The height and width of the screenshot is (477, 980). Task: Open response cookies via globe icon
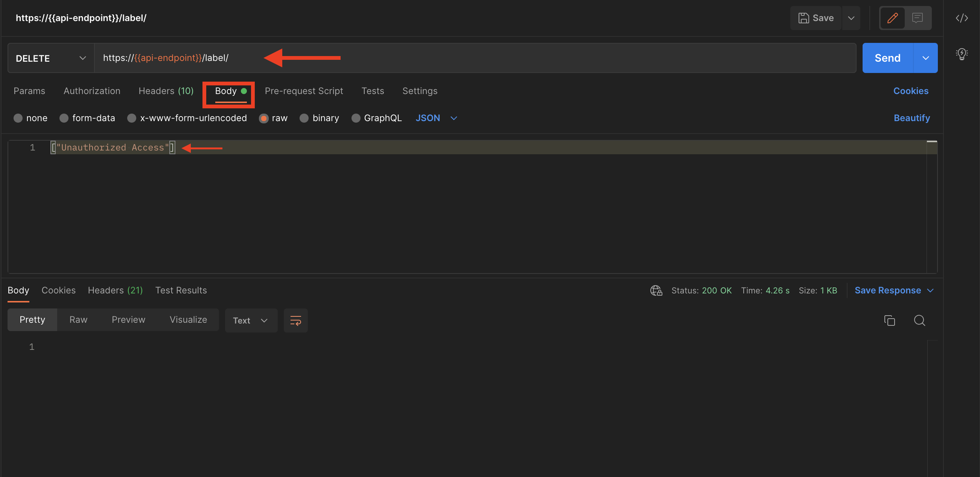click(x=656, y=290)
